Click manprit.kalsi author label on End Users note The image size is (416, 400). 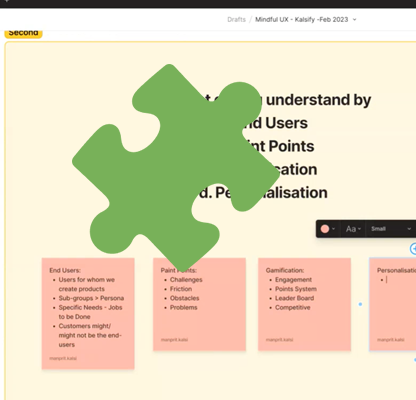[63, 358]
